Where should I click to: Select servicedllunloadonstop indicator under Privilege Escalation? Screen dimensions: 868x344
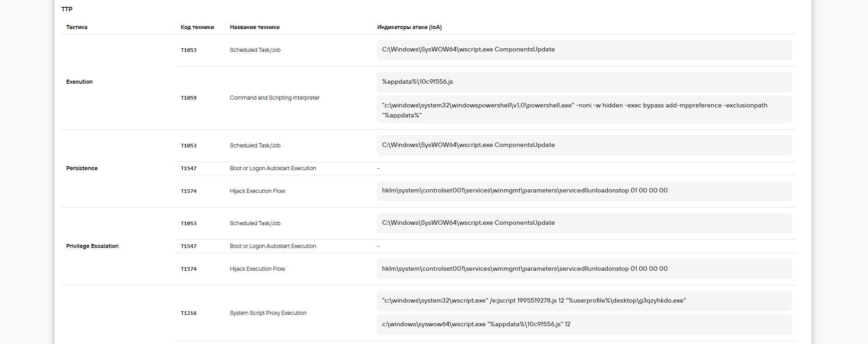tap(584, 269)
